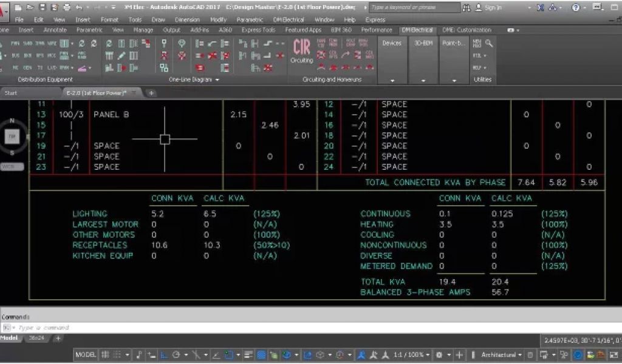Screen dimensions: 622x364
Task: Open the DM Electrical ribbon tab
Action: click(x=417, y=30)
